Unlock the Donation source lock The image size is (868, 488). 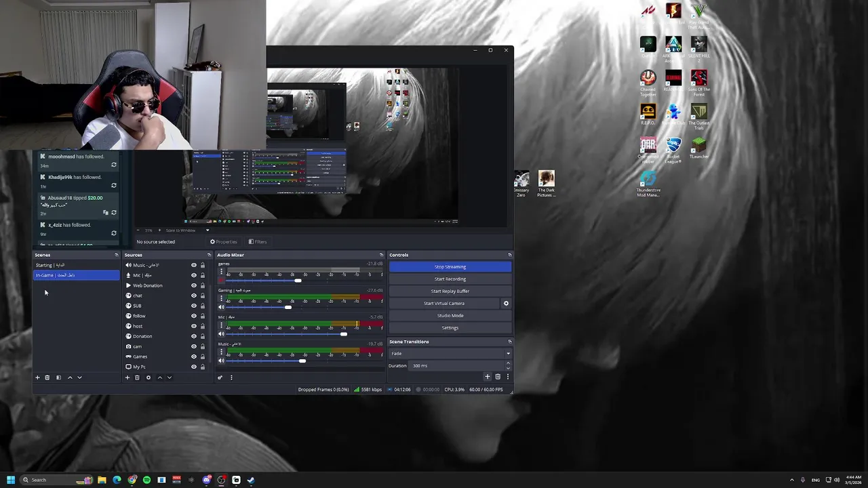202,336
